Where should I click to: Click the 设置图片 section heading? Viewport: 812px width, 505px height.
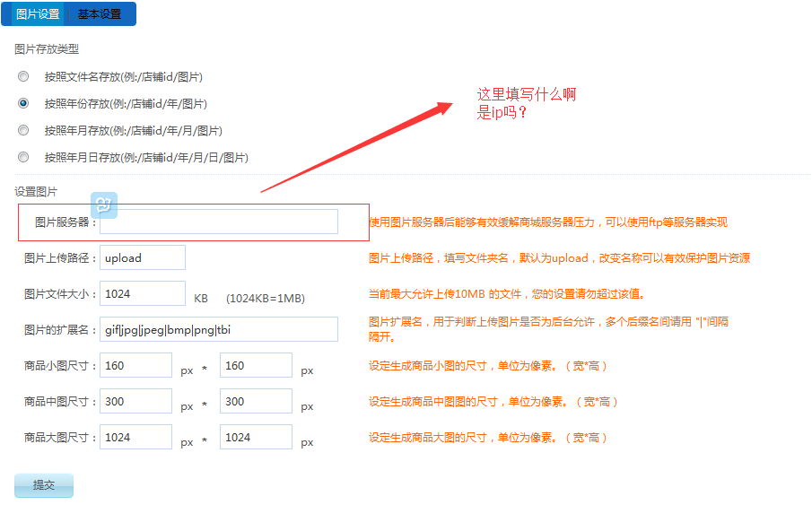click(x=36, y=191)
